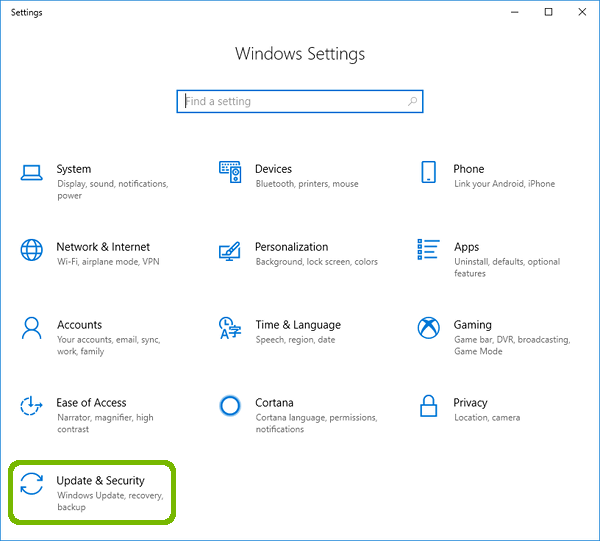Click 'Uninstall, defaults, optional features' text

click(x=507, y=267)
